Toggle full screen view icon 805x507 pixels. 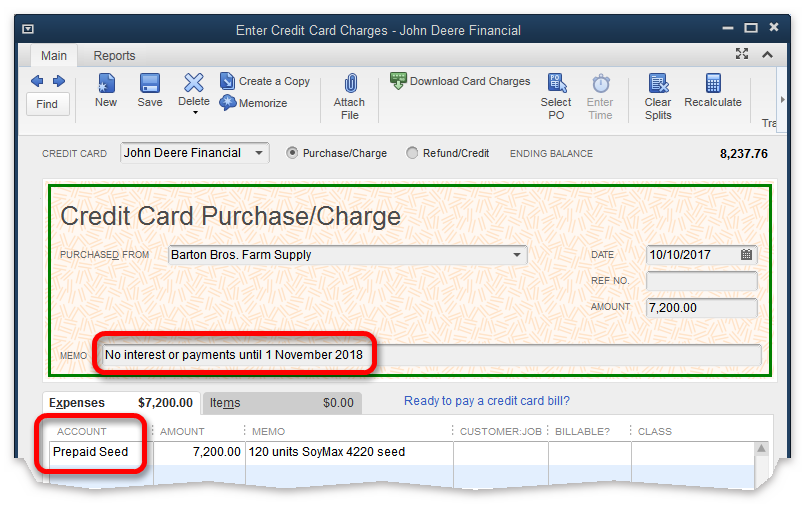pos(741,54)
